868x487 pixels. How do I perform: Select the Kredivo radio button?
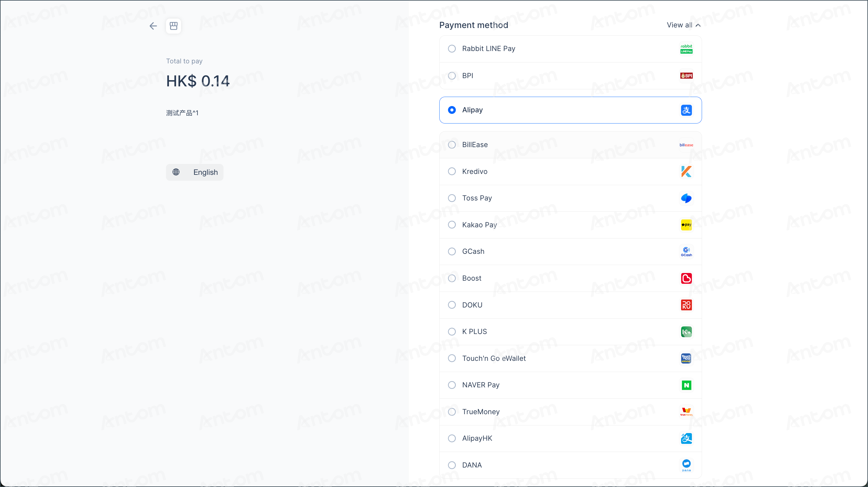(452, 172)
